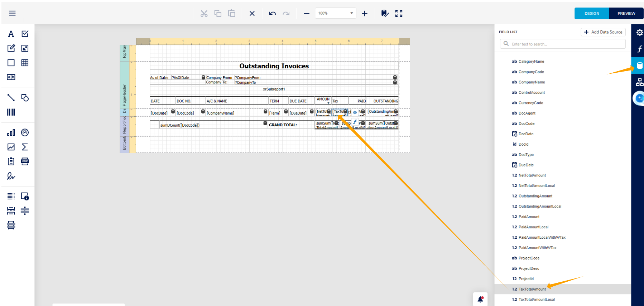Viewport: 644px width, 306px height.
Task: Select the Panel tool
Action: coord(11,63)
